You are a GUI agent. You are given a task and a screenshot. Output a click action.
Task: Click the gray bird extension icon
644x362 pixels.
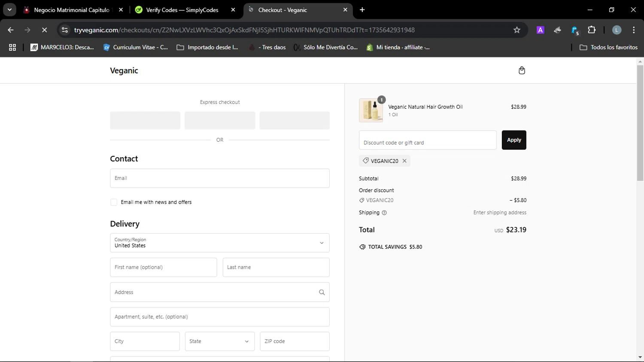[557, 30]
